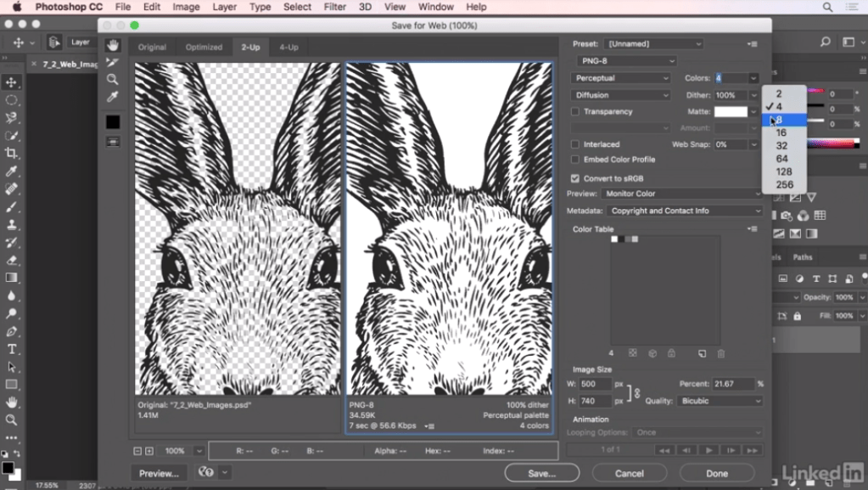868x490 pixels.
Task: Select the Slice Select tool in dialog
Action: pos(113,62)
